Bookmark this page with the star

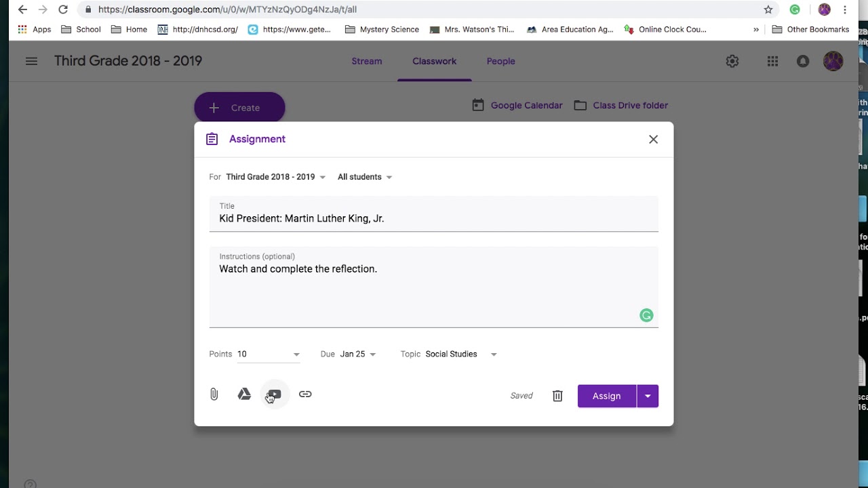pyautogui.click(x=768, y=9)
